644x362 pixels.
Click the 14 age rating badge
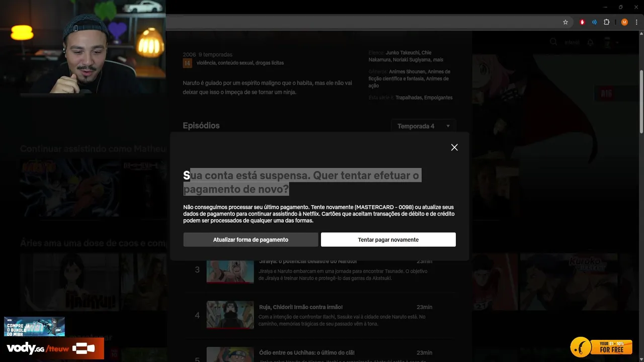click(188, 63)
